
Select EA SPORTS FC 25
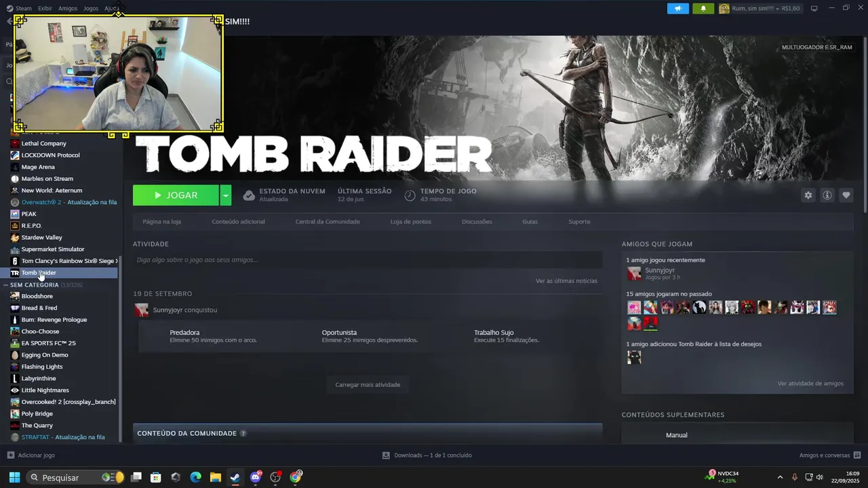pyautogui.click(x=48, y=343)
